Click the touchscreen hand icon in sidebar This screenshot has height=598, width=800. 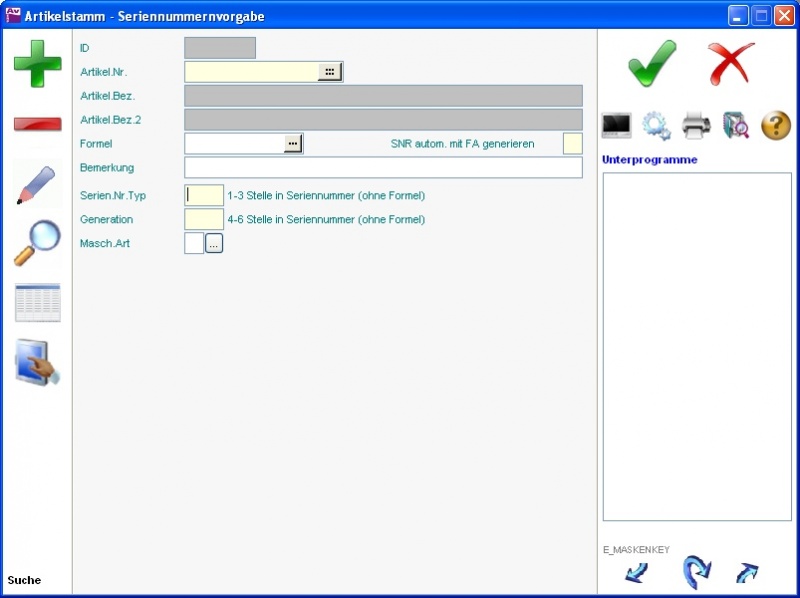point(37,362)
